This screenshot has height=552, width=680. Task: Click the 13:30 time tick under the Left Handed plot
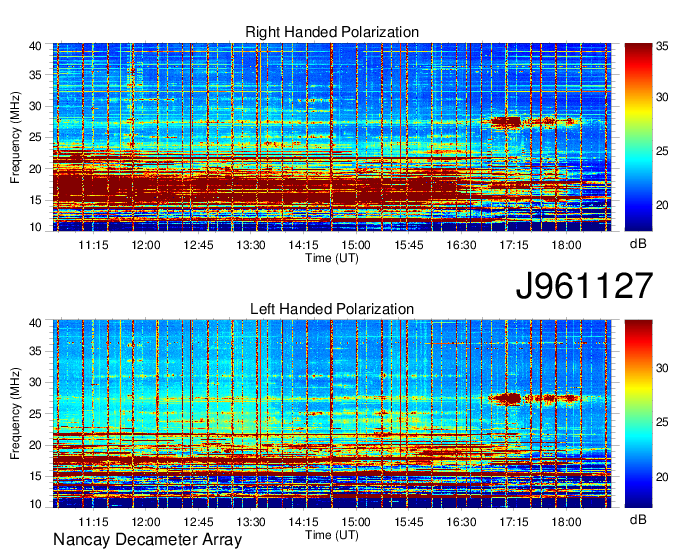tap(251, 521)
